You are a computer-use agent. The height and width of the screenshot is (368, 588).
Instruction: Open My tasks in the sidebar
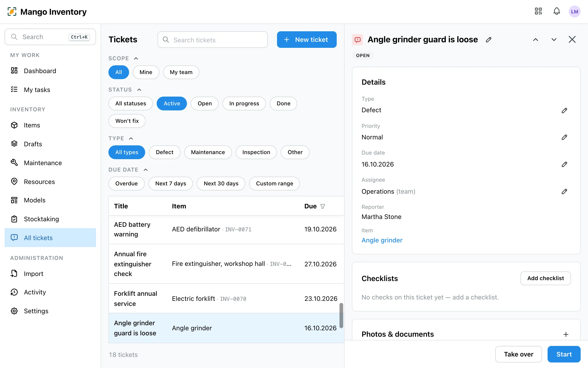[50, 90]
